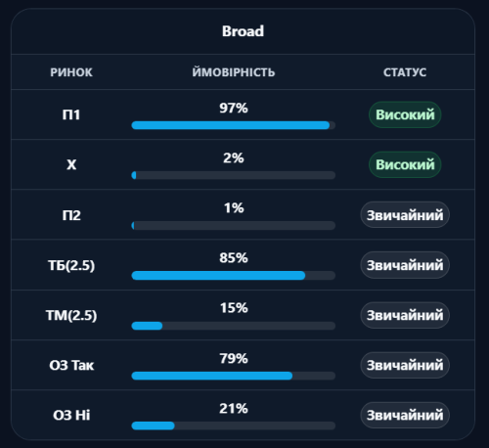Click the Broad table title
489x448 pixels.
point(243,31)
